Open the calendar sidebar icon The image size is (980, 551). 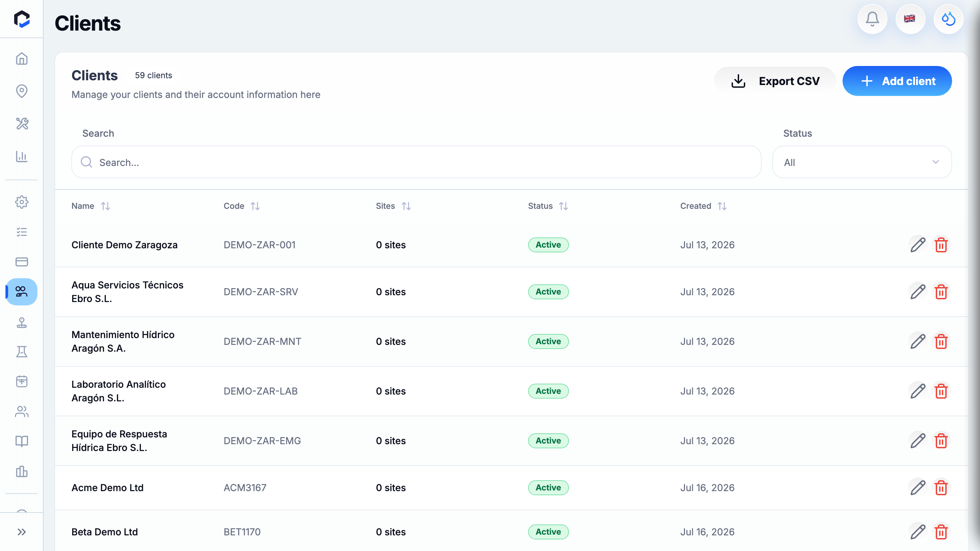[x=22, y=381]
